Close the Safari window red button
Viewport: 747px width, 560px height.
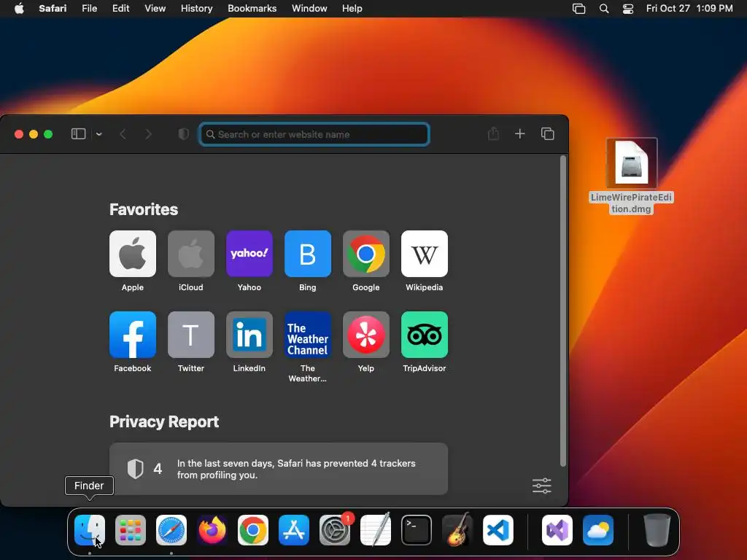19,134
